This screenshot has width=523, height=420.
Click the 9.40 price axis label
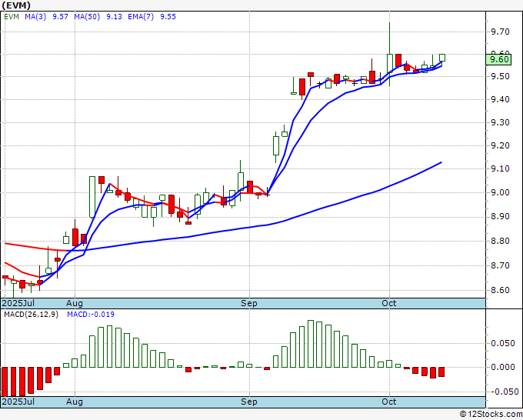[x=500, y=100]
